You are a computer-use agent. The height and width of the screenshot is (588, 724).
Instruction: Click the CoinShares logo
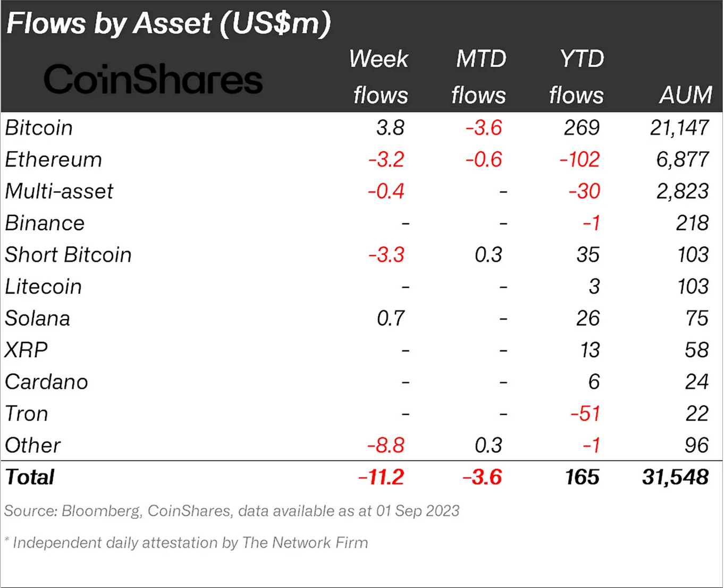coord(153,80)
